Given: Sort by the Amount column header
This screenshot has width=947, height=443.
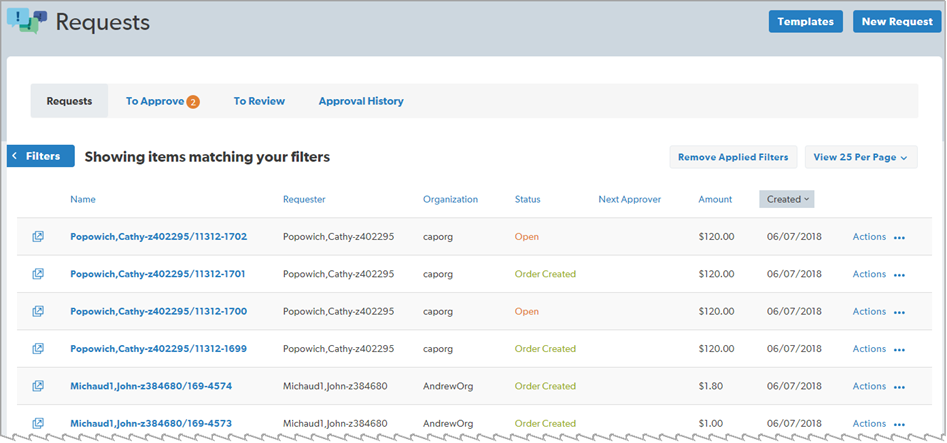Looking at the screenshot, I should [715, 199].
